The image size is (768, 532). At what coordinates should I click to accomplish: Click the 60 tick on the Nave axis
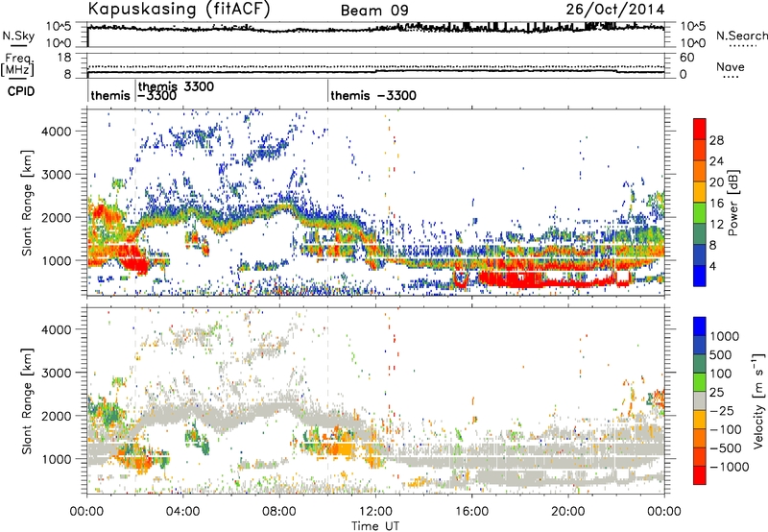point(686,58)
